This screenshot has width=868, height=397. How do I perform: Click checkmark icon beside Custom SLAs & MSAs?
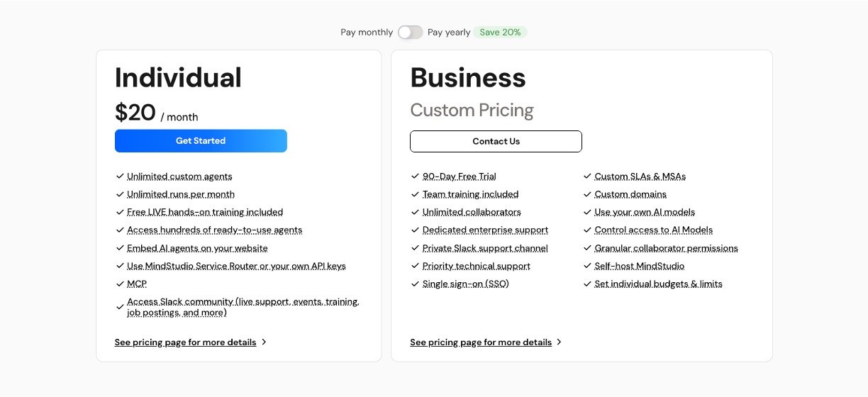(x=587, y=176)
